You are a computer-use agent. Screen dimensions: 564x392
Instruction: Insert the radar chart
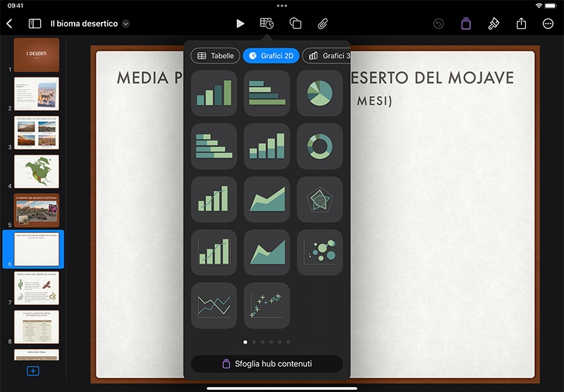tap(320, 199)
